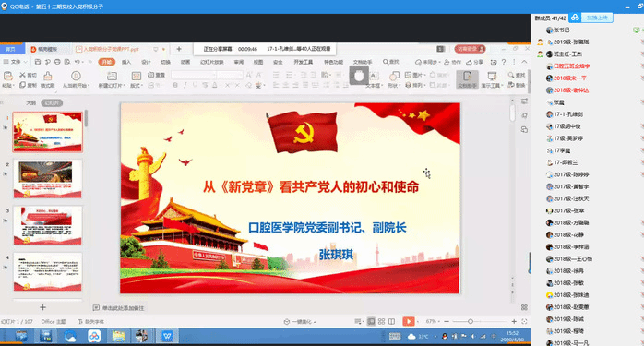Click the Paste clipboard icon
The height and width of the screenshot is (346, 644).
[7, 76]
